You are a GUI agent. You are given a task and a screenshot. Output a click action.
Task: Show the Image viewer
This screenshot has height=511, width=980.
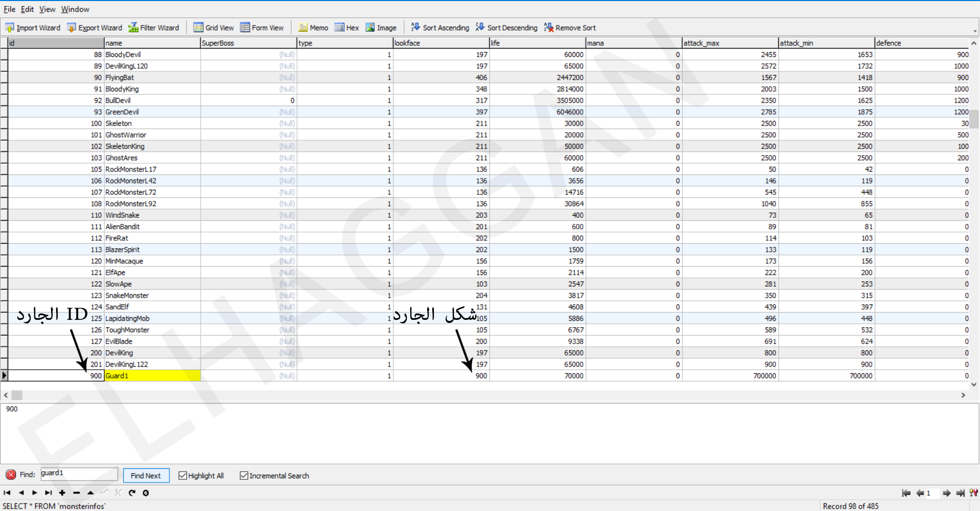(x=381, y=28)
